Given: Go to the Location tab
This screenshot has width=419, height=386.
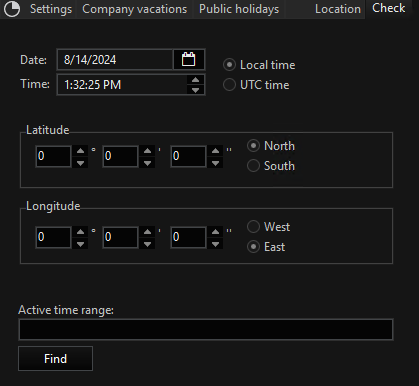Looking at the screenshot, I should pos(338,9).
